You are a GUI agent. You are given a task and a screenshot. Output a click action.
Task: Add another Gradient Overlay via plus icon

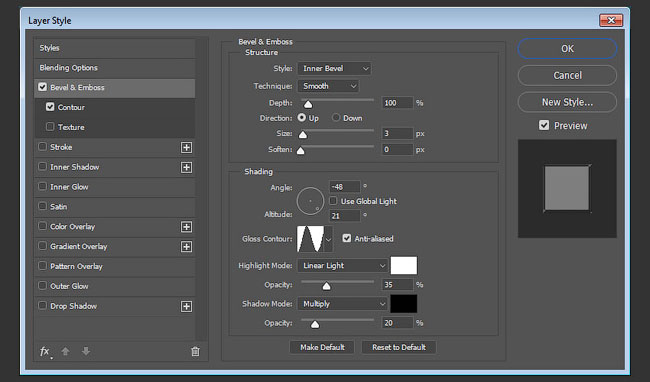(187, 247)
